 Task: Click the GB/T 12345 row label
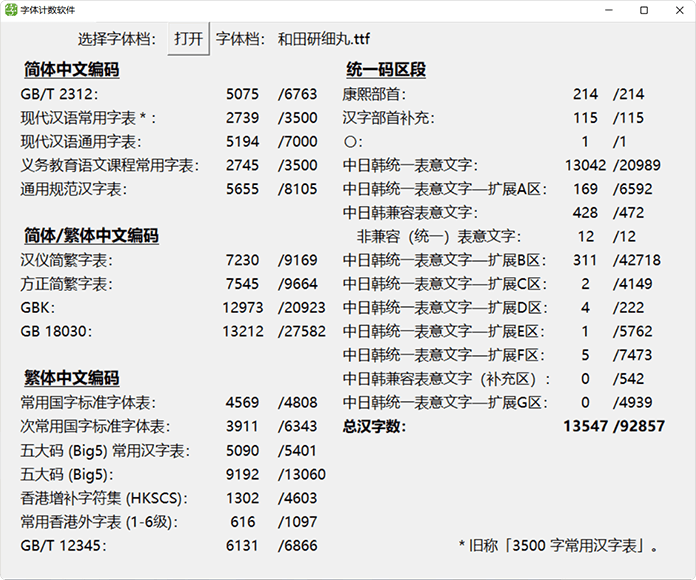point(63,546)
